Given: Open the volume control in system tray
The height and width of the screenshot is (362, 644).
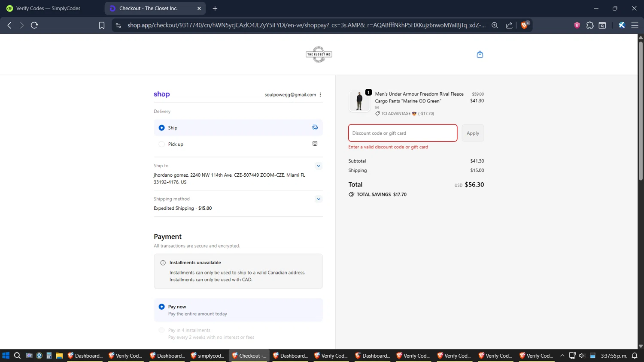Looking at the screenshot, I should (582, 356).
